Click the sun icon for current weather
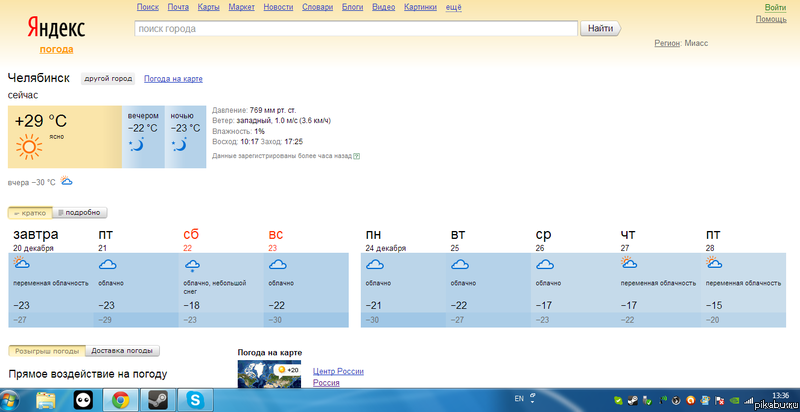800x412 pixels. click(29, 148)
